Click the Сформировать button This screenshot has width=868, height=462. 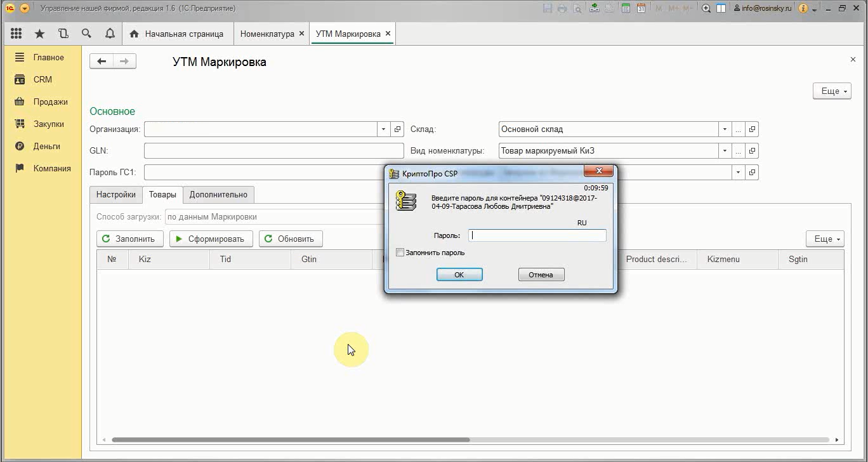tap(211, 239)
